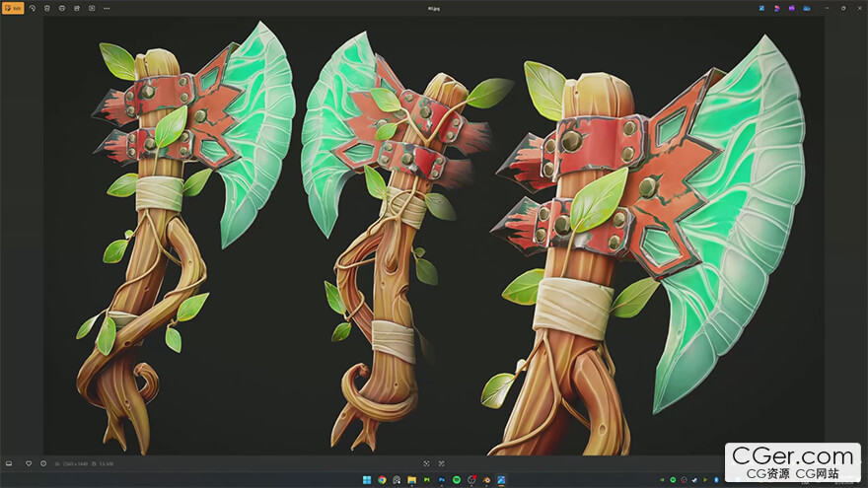Open the OneDrive cloud icon in title bar
Image resolution: width=868 pixels, height=488 pixels.
(x=806, y=8)
